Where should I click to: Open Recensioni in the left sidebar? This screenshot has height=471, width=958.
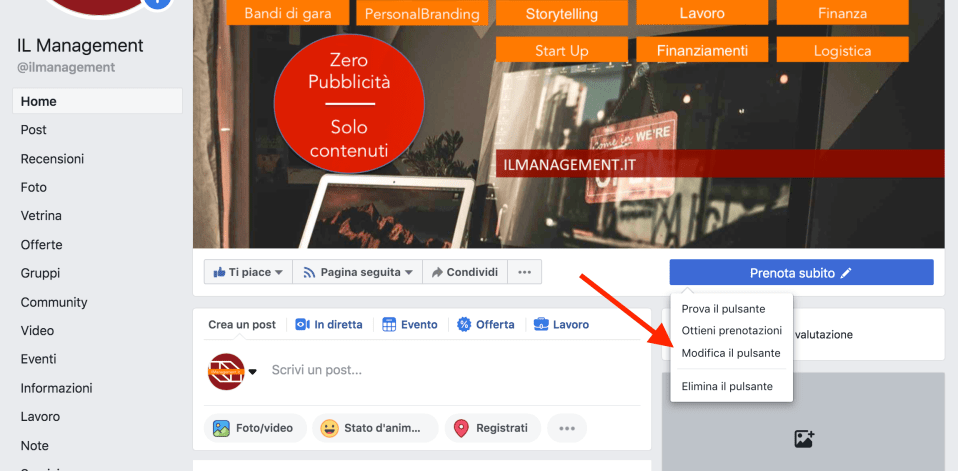click(52, 159)
